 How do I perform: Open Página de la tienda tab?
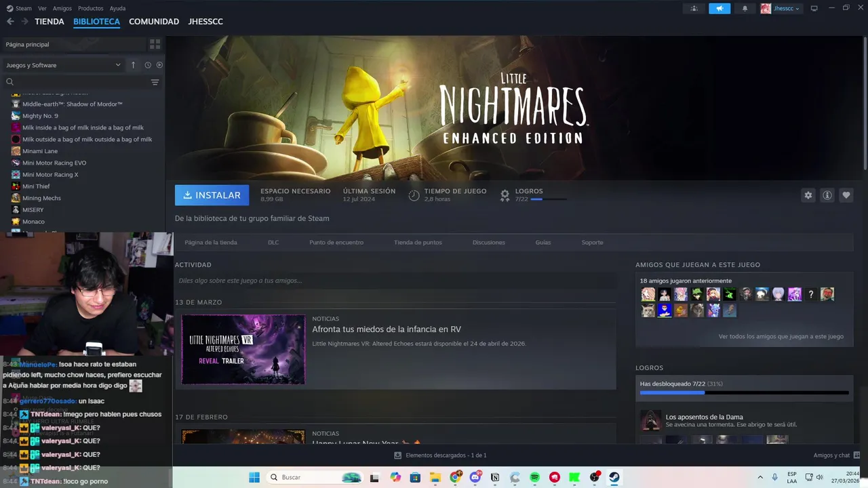[x=211, y=242]
